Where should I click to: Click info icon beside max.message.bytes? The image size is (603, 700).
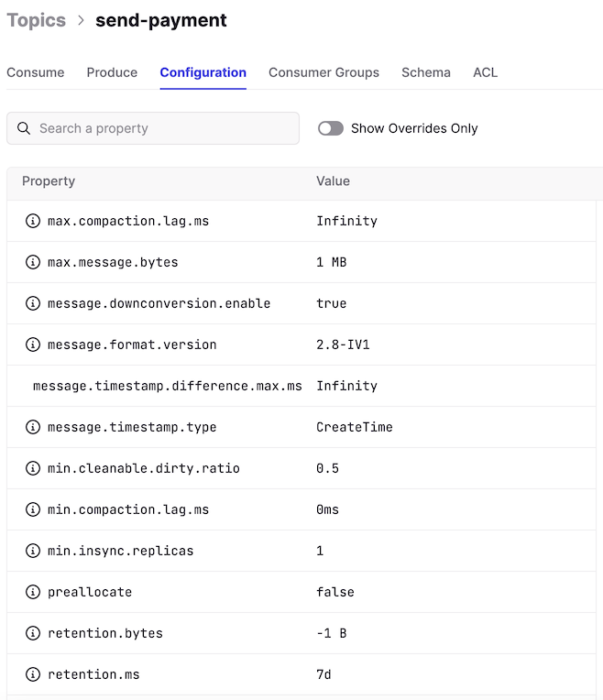[x=33, y=262]
